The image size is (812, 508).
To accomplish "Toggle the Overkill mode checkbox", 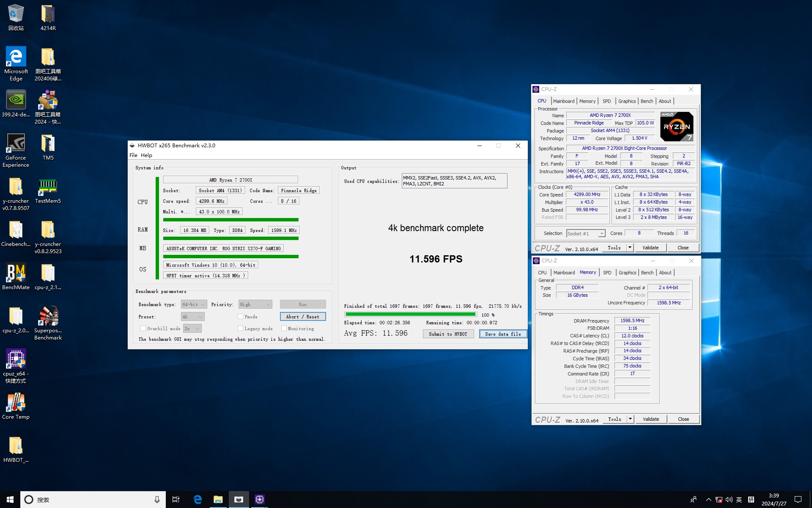I will pyautogui.click(x=143, y=329).
